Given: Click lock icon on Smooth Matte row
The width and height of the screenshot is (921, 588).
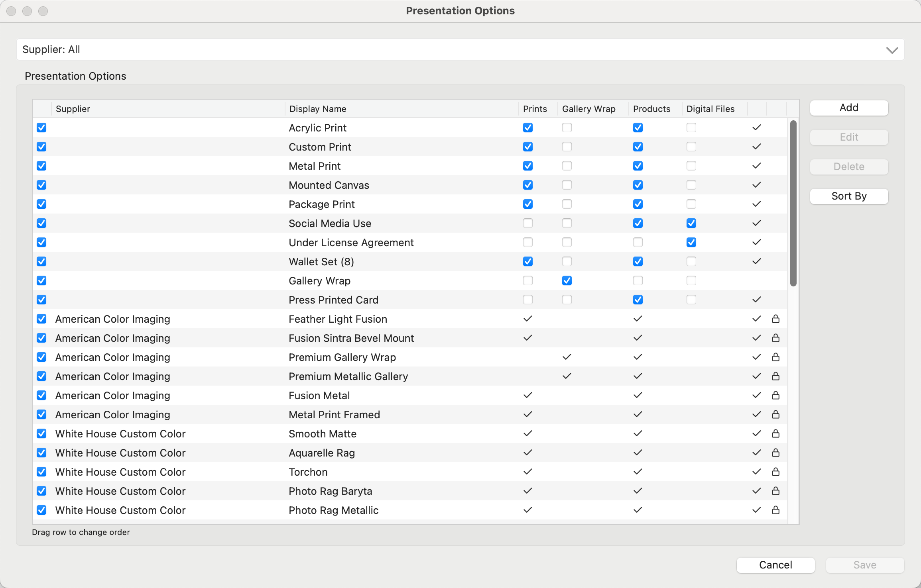Looking at the screenshot, I should click(x=775, y=433).
